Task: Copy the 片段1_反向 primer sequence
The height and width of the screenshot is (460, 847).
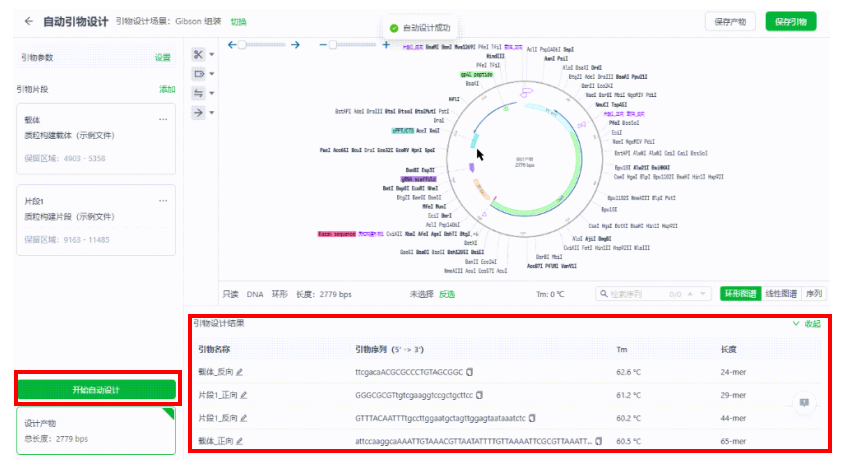Action: pos(532,418)
